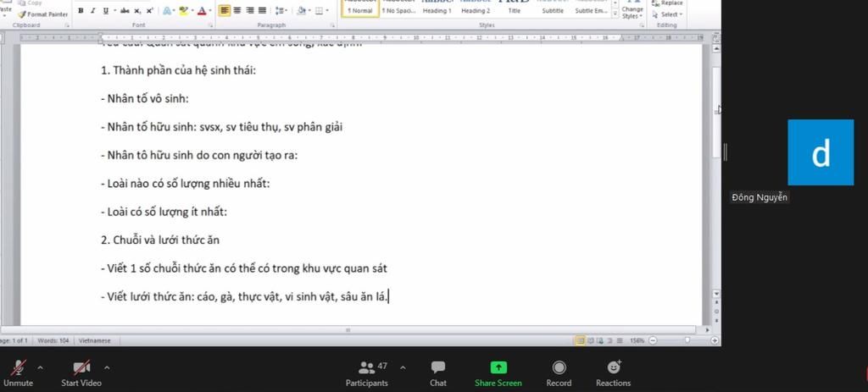
Task: Open Participants panel
Action: pos(367,373)
